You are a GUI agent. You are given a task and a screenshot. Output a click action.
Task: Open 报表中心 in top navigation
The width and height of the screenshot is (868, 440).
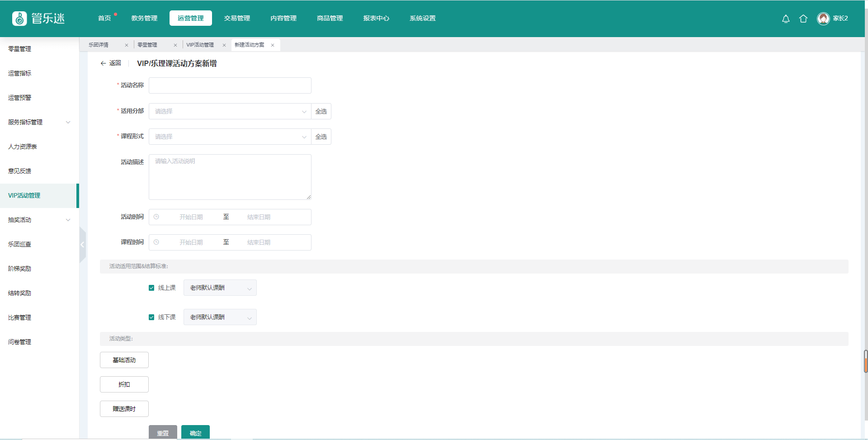click(376, 19)
